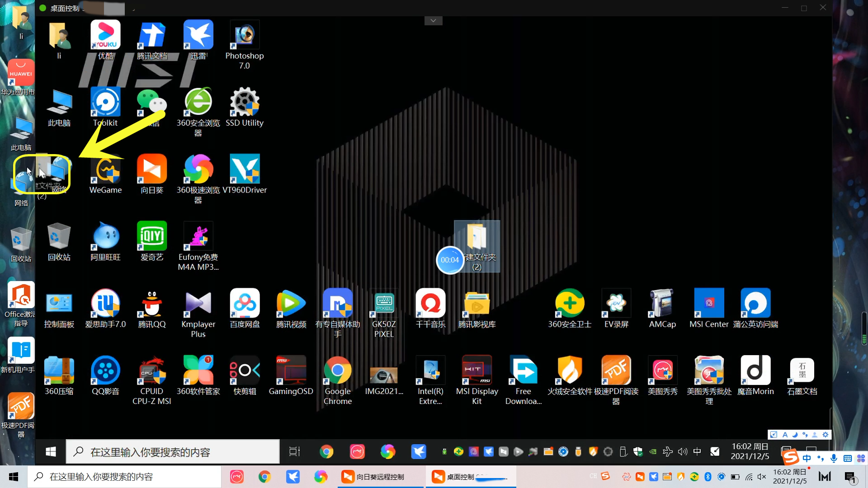Click local taskbar search field

[x=124, y=477]
